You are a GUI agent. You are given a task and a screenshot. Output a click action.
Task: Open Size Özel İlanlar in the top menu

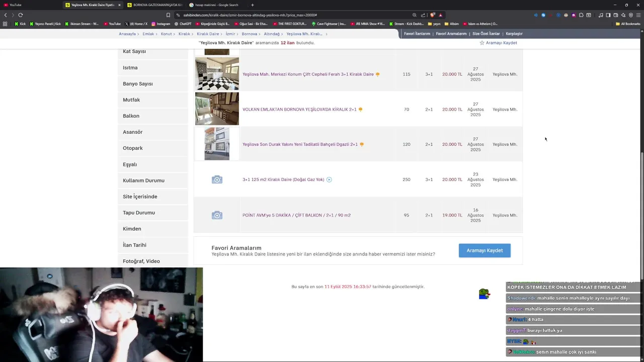486,34
